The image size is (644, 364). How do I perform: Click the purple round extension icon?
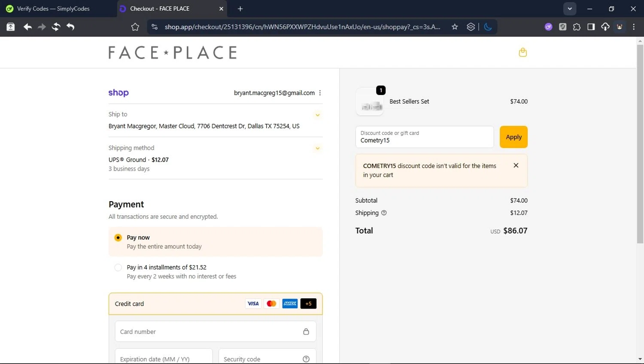(548, 27)
